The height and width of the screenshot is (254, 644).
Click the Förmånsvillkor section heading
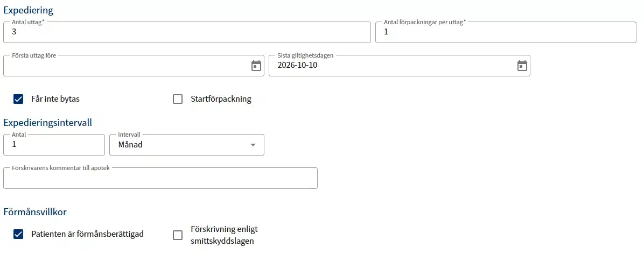pos(35,212)
